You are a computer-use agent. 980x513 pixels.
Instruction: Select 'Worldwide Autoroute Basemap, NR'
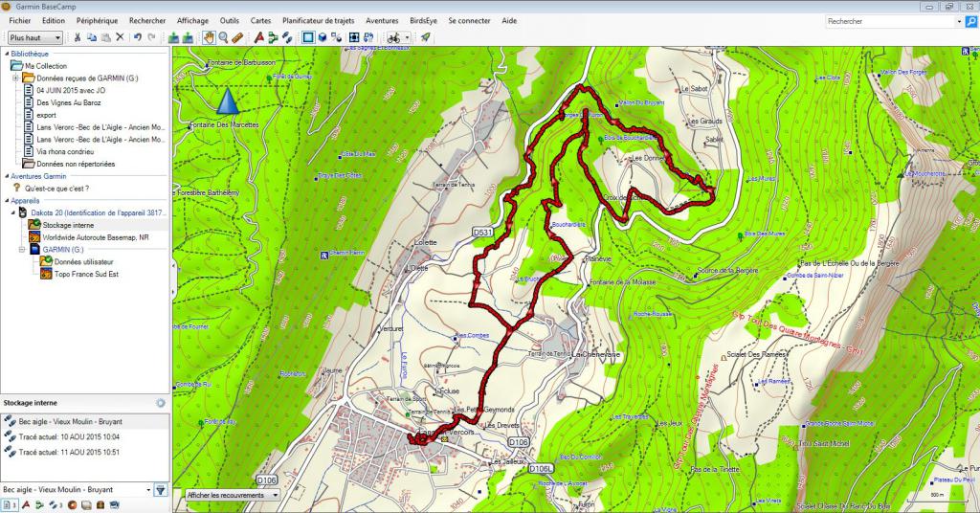[95, 237]
